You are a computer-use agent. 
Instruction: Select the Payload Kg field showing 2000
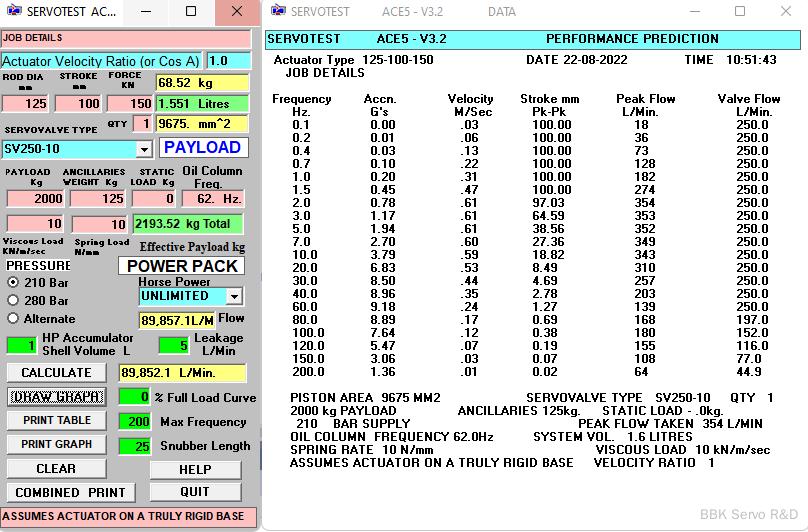(x=35, y=200)
